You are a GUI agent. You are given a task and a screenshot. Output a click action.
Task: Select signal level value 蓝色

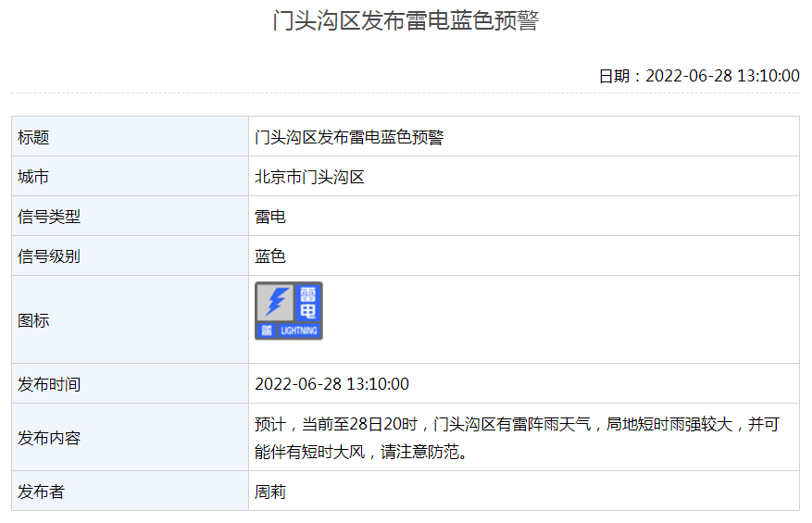tap(269, 256)
